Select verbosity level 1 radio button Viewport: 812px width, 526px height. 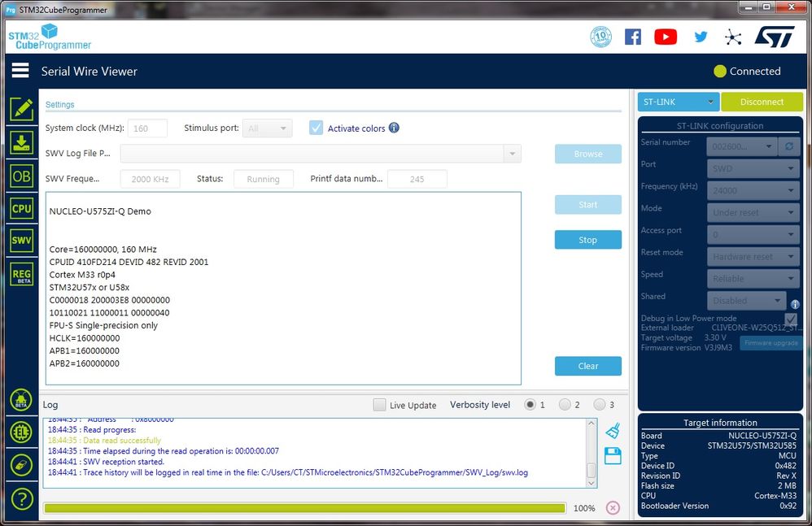(x=530, y=404)
